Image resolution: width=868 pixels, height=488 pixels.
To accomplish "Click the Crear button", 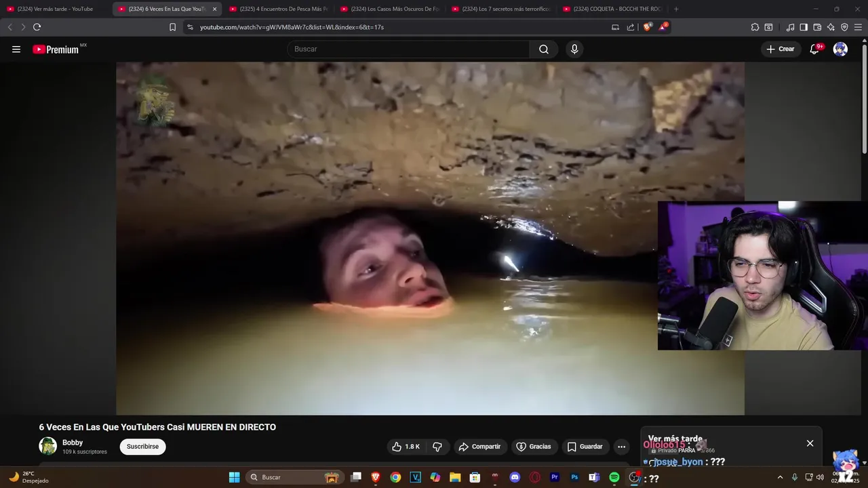I will point(780,49).
